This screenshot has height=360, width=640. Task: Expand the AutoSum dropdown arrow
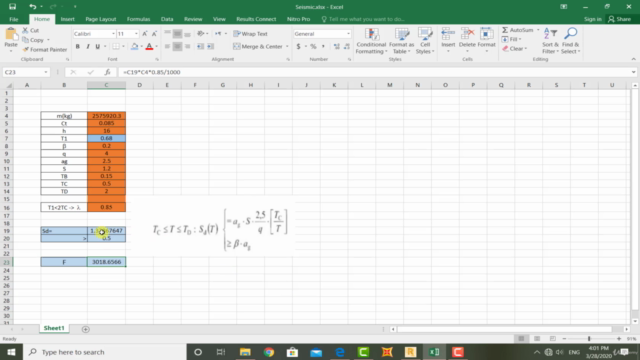point(538,30)
